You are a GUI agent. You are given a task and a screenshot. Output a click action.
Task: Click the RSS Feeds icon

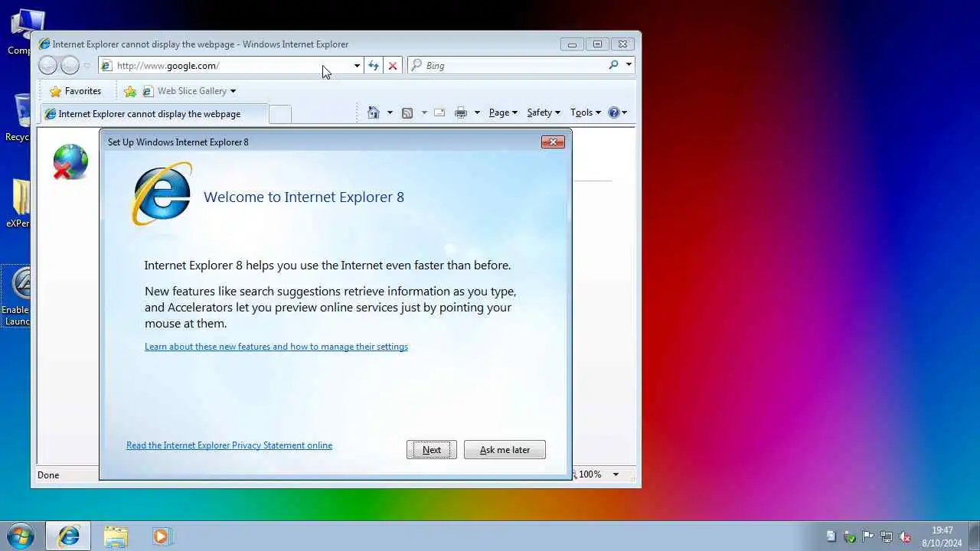tap(407, 112)
